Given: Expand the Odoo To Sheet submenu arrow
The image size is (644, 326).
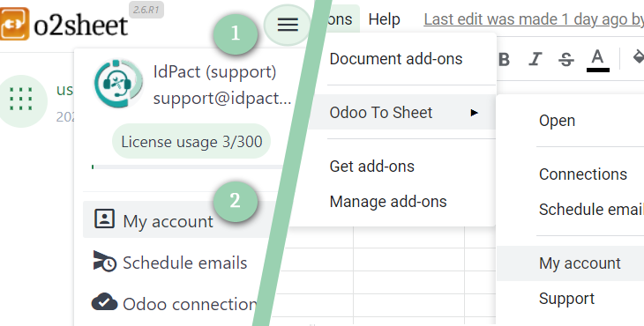Looking at the screenshot, I should tap(474, 113).
